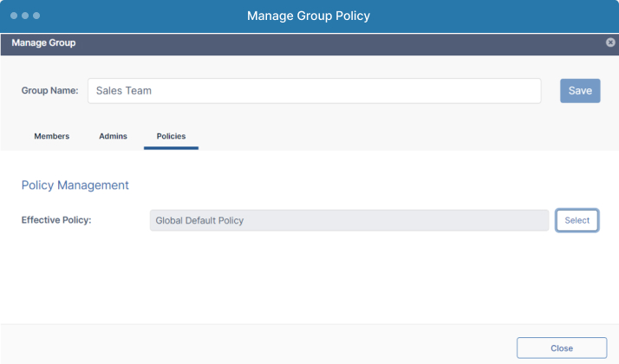Click the Policy Management heading

tap(75, 185)
